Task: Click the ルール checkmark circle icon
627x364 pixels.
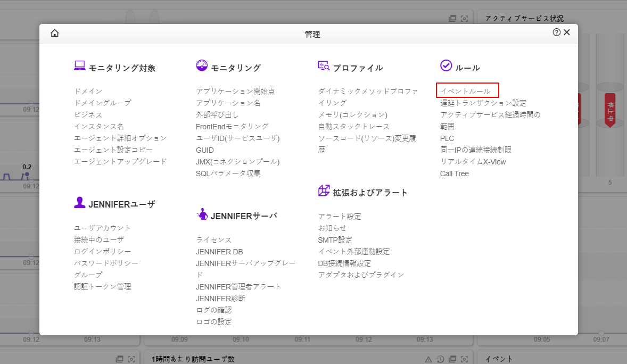Action: (446, 65)
